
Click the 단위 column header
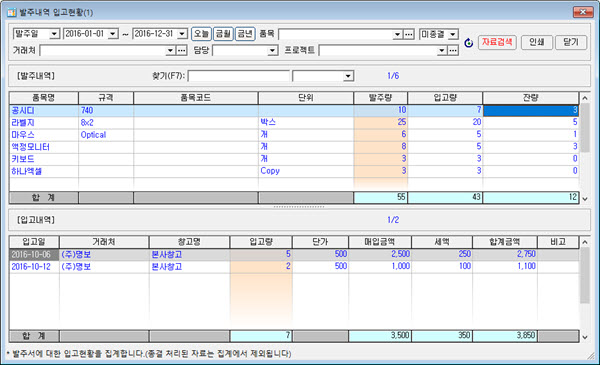pyautogui.click(x=306, y=98)
